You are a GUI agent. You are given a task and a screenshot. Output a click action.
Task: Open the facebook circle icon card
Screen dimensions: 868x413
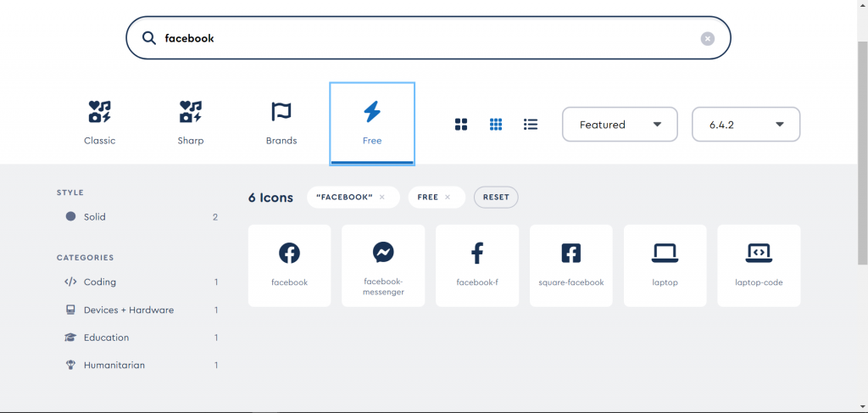(x=290, y=265)
